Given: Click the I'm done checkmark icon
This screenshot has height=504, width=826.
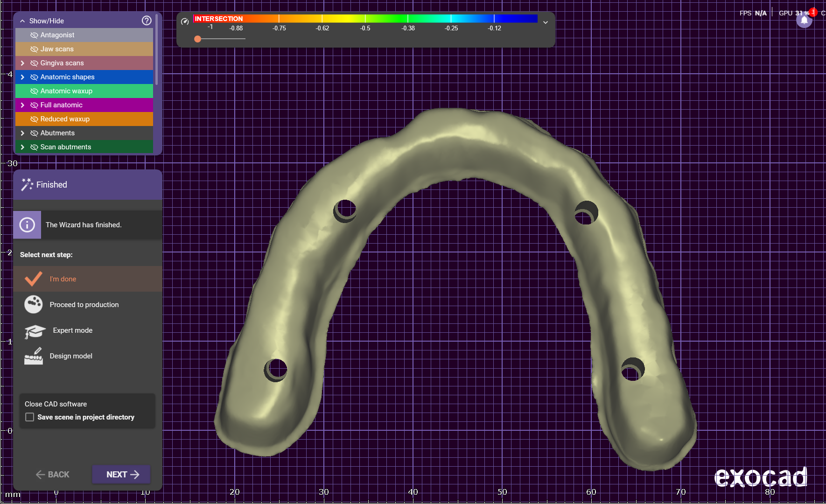Looking at the screenshot, I should pos(34,279).
